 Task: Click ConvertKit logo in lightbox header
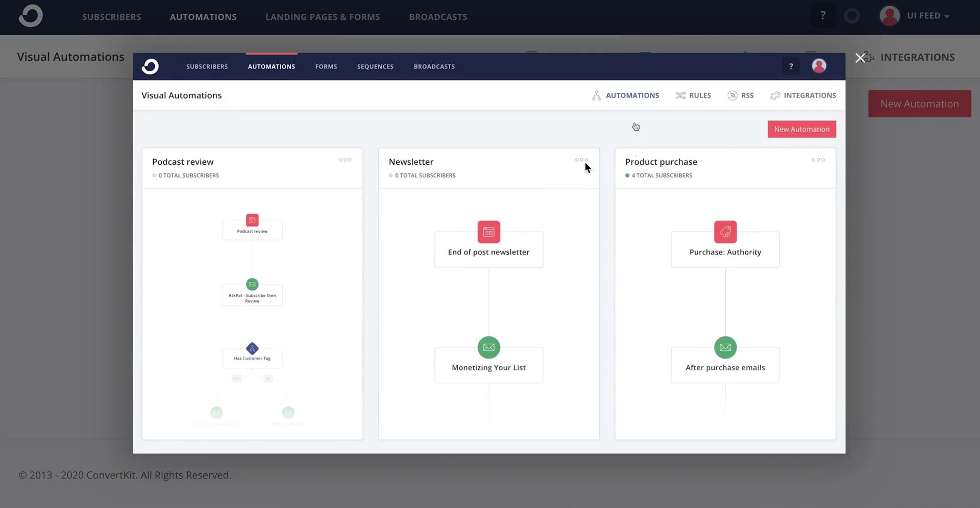coord(150,66)
